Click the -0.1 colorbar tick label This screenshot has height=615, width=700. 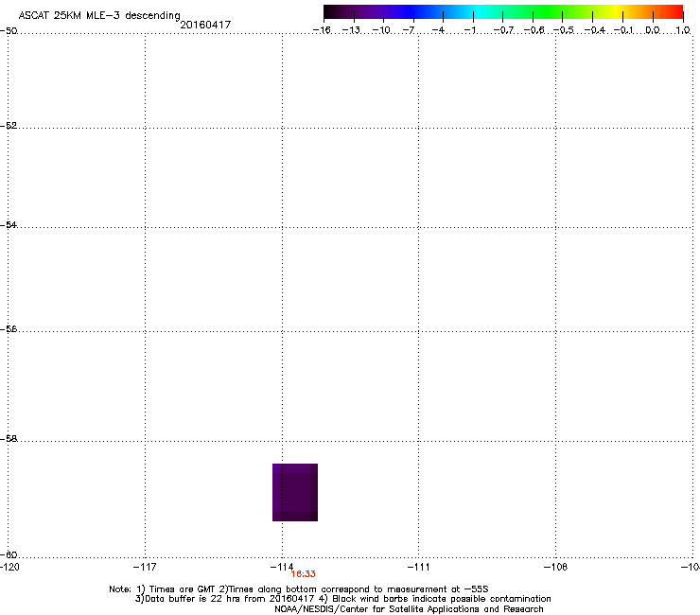(623, 30)
